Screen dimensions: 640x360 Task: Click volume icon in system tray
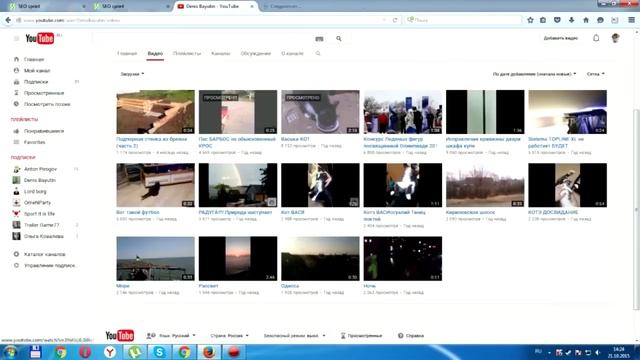coord(598,352)
